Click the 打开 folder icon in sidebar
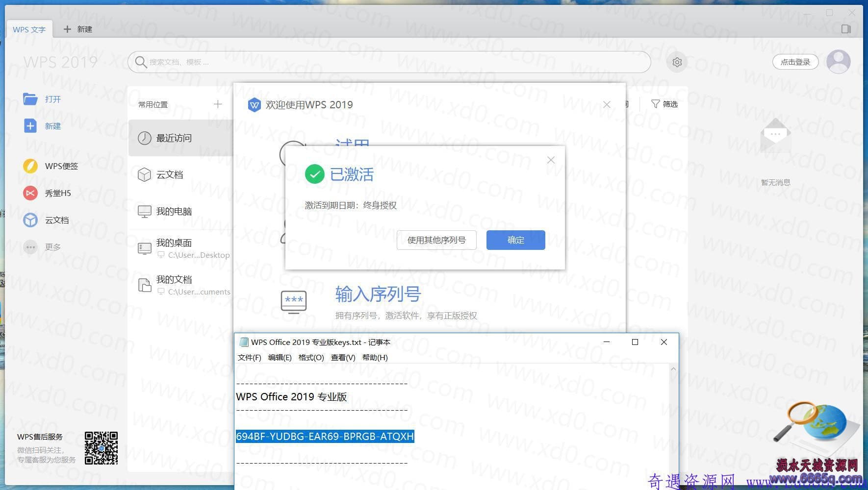 point(30,99)
